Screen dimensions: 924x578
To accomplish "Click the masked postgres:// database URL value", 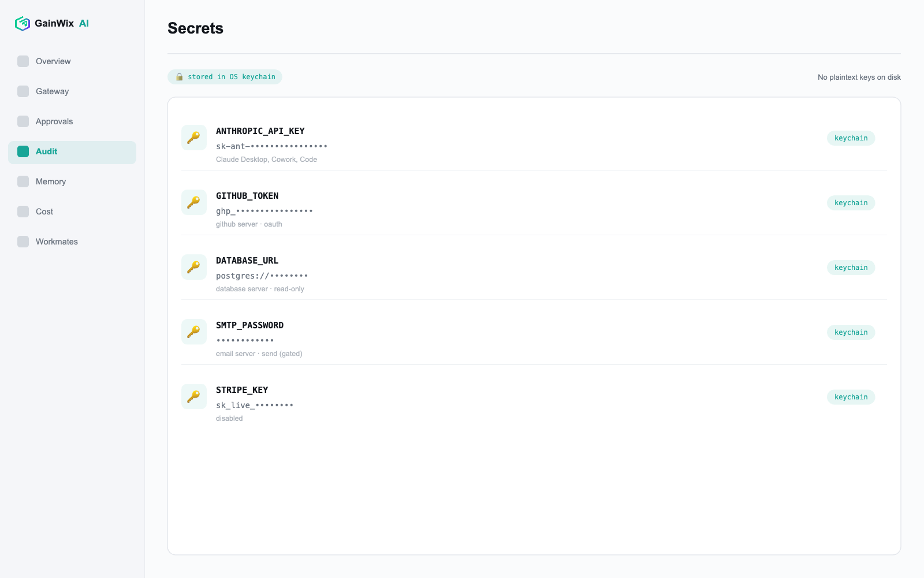I will [x=262, y=276].
